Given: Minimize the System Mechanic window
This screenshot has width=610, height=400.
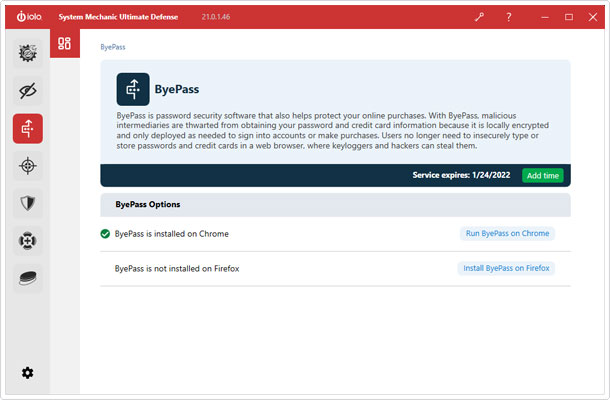Looking at the screenshot, I should pos(545,17).
